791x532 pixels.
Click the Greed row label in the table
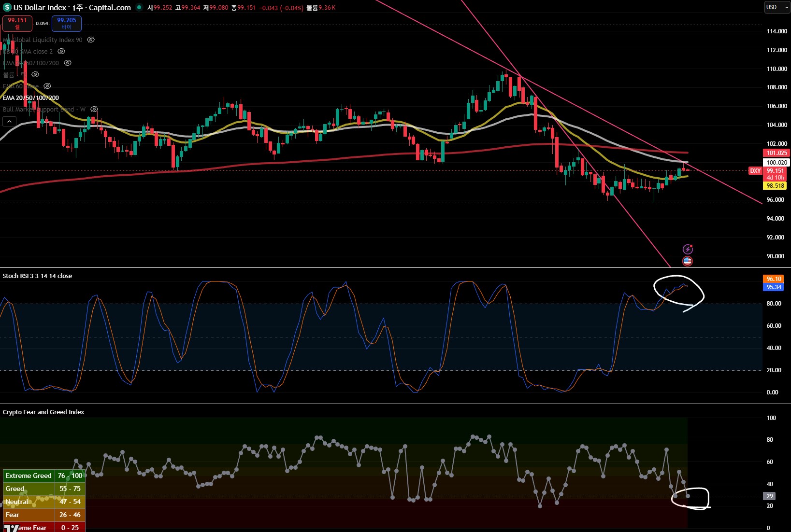[x=15, y=489]
